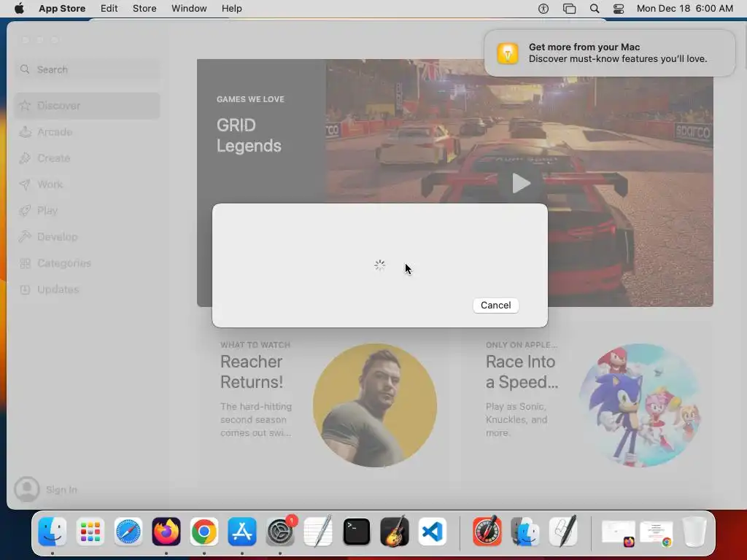Open Visual Studio Code from the Dock

[x=432, y=532]
